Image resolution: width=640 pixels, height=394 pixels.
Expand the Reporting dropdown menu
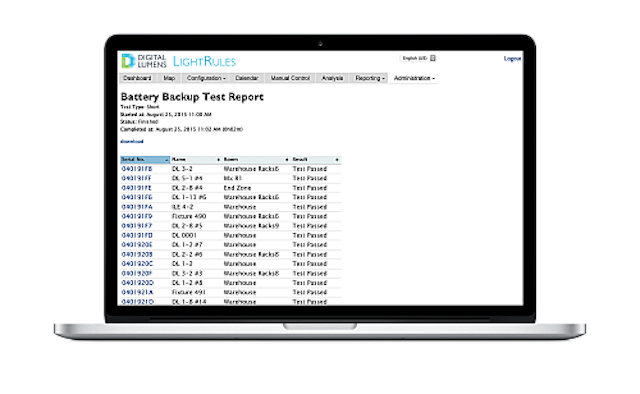pyautogui.click(x=369, y=78)
